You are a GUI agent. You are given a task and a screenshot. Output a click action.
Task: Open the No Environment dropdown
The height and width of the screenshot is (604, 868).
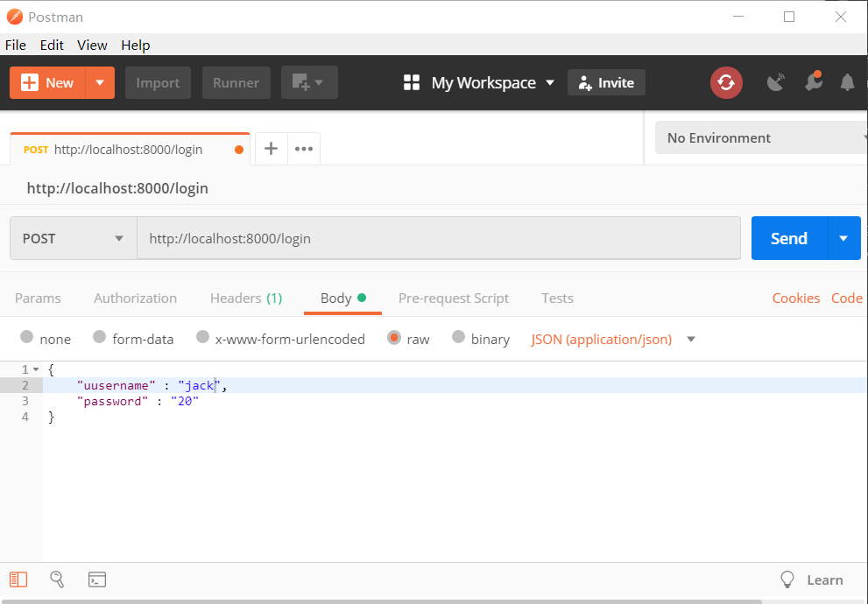coord(761,137)
